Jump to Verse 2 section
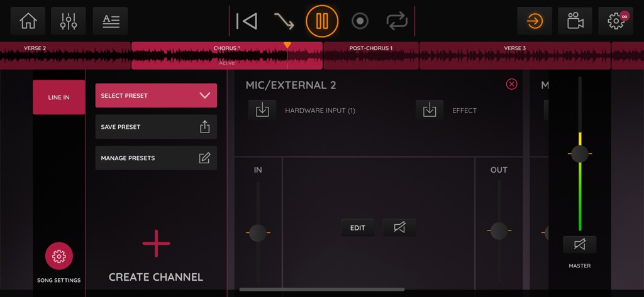The image size is (644, 297). point(65,55)
